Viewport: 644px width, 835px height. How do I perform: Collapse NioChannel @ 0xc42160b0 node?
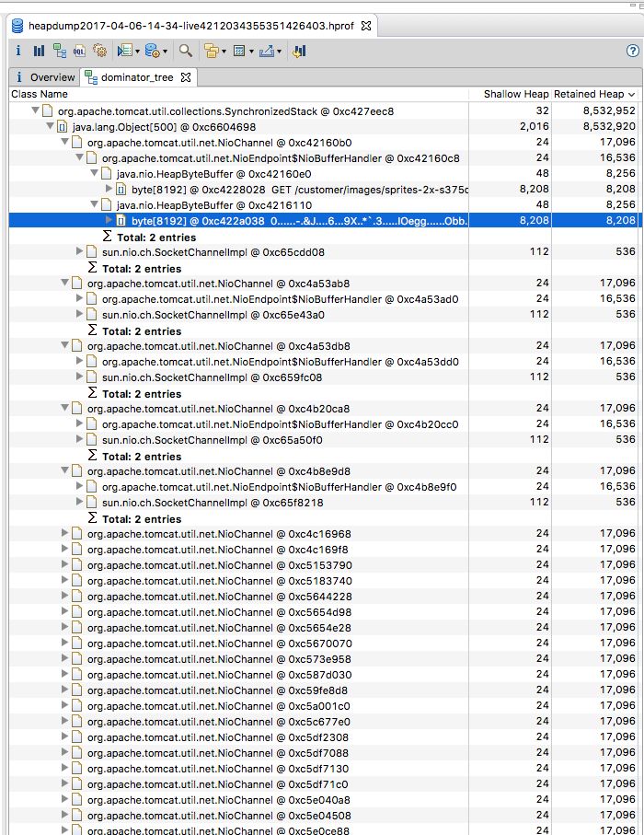pos(65,142)
